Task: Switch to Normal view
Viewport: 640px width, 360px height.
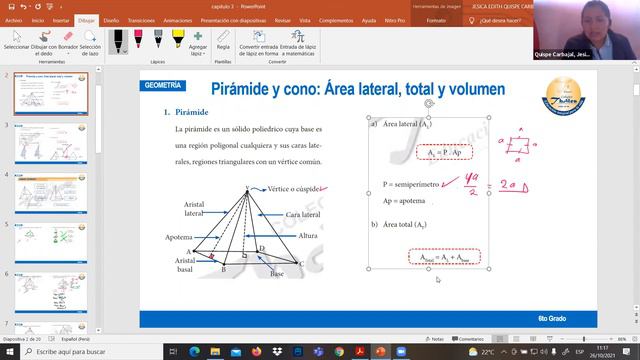Action: [500, 339]
